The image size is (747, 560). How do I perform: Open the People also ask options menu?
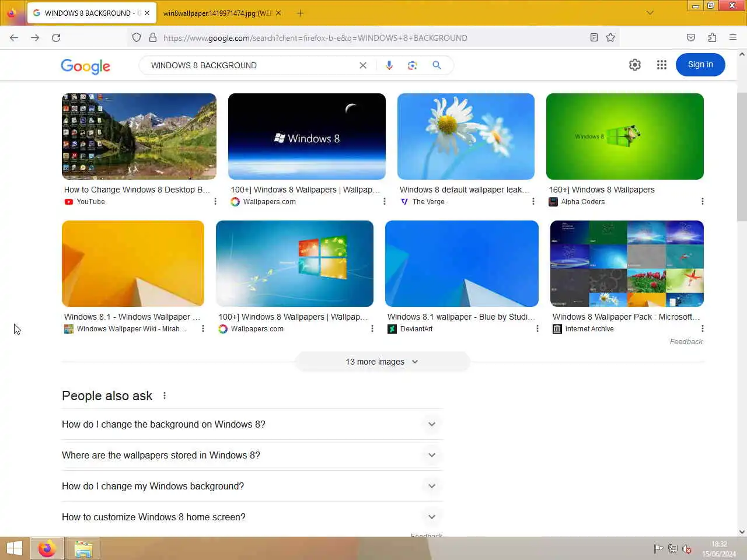point(165,395)
